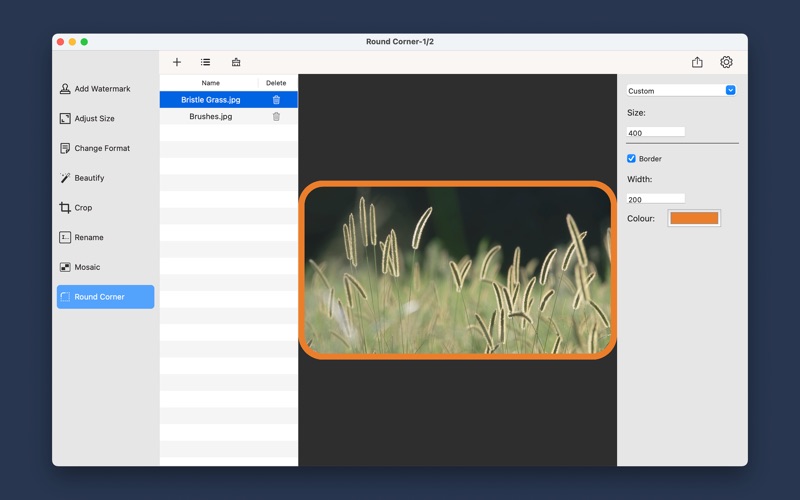Viewport: 800px width, 500px height.
Task: Click the clear list icon in toolbar
Action: point(236,62)
